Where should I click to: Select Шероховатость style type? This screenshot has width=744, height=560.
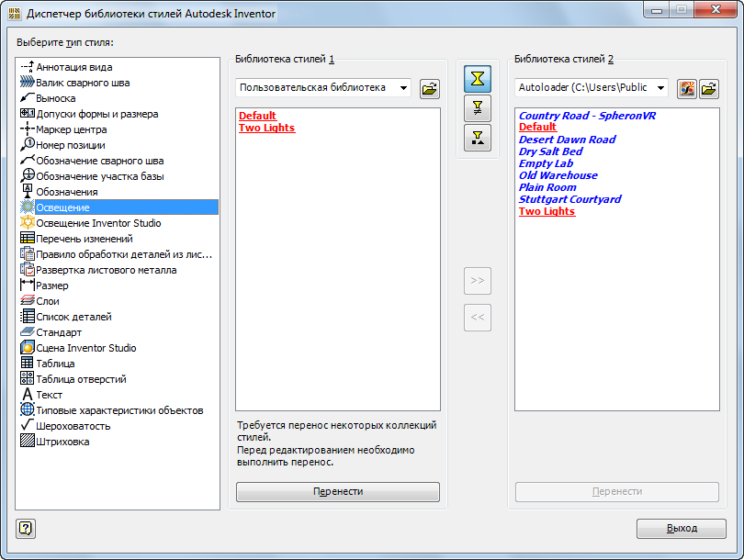pyautogui.click(x=73, y=426)
